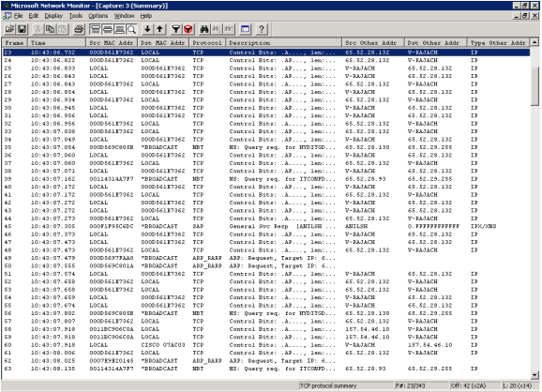The height and width of the screenshot is (392, 542).
Task: Open the display filter funnel icon
Action: 176,29
